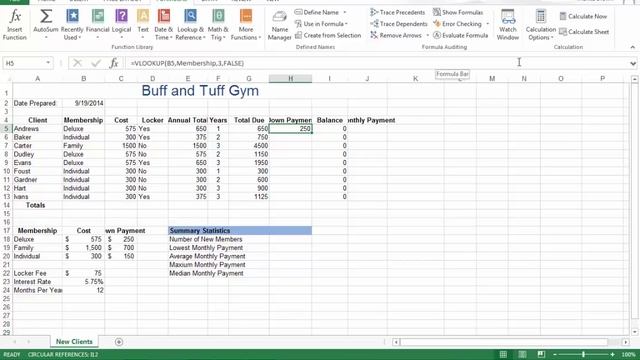This screenshot has width=640, height=360.
Task: Zoom in with the plus button
Action: [612, 355]
